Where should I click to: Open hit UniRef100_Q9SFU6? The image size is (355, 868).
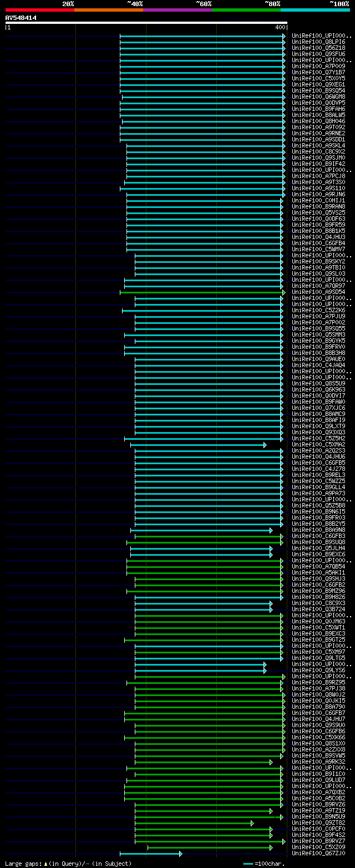(318, 54)
